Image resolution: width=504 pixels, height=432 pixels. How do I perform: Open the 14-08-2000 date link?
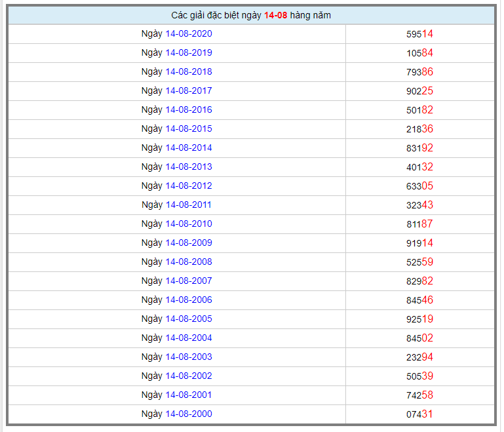pos(189,414)
